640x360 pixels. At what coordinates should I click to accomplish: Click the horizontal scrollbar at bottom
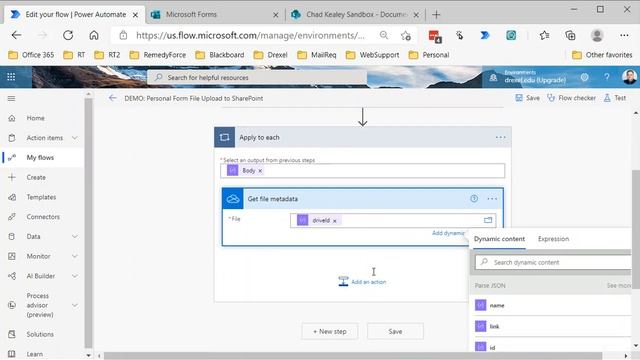[x=353, y=356]
